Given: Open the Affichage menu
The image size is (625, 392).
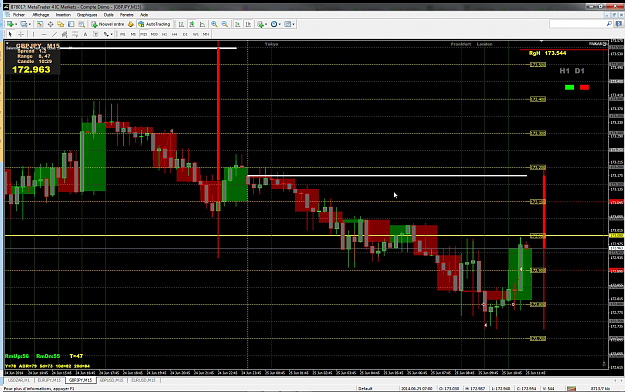Looking at the screenshot, I should click(x=41, y=15).
